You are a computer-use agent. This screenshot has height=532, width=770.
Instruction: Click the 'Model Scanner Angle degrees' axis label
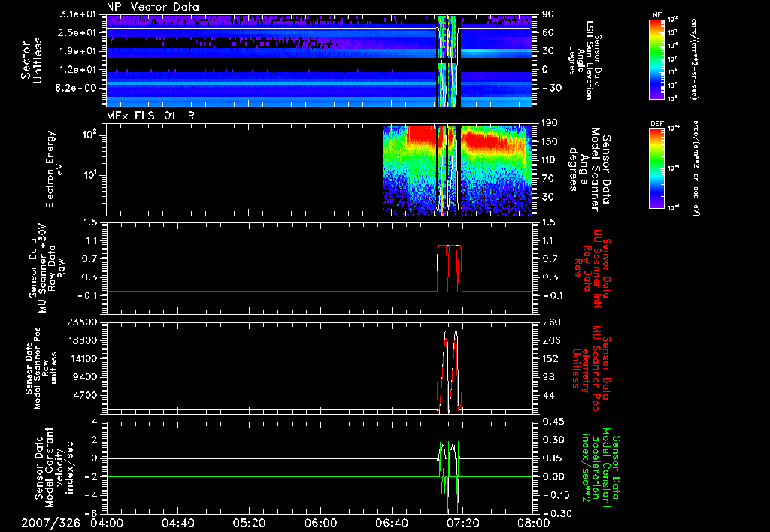click(589, 170)
